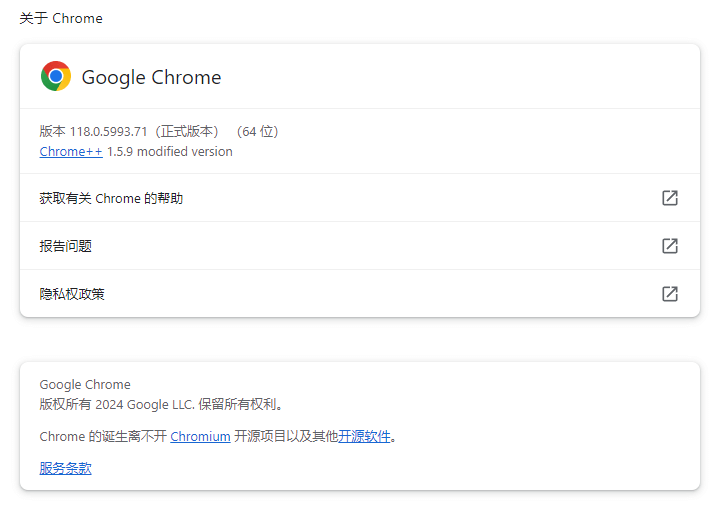Open the 开源软件 link

point(364,437)
